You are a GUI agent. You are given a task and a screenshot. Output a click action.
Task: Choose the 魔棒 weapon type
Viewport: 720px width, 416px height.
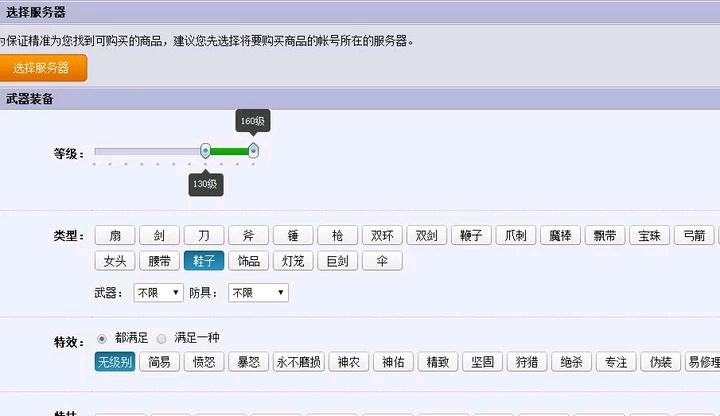[x=560, y=236]
